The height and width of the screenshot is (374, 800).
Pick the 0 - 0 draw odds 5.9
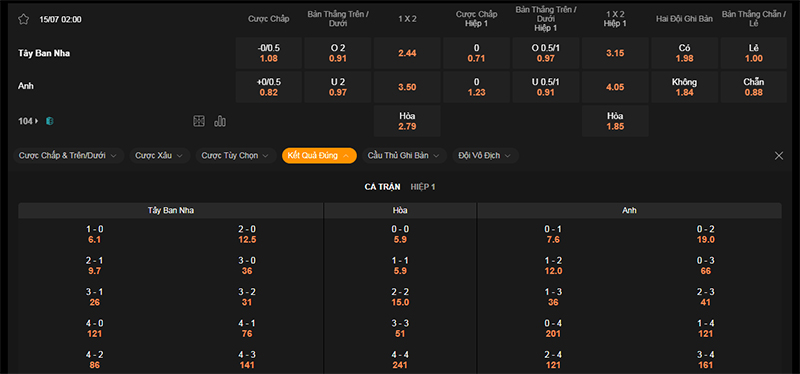click(400, 234)
